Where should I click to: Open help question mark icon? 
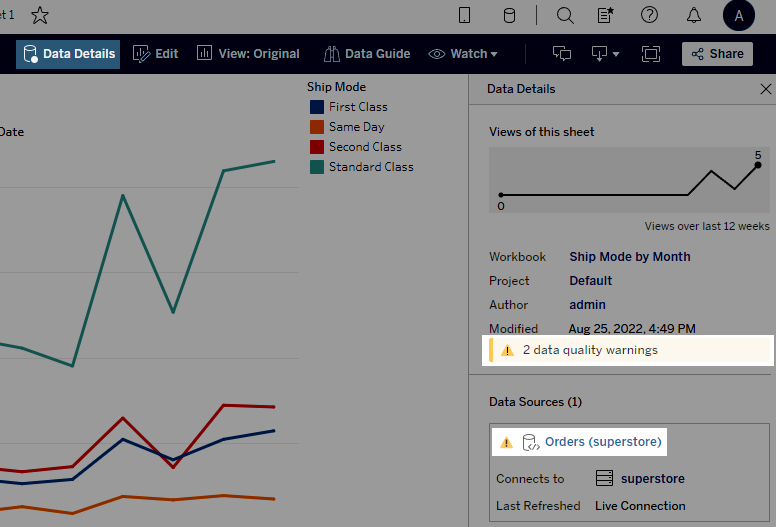pos(649,15)
